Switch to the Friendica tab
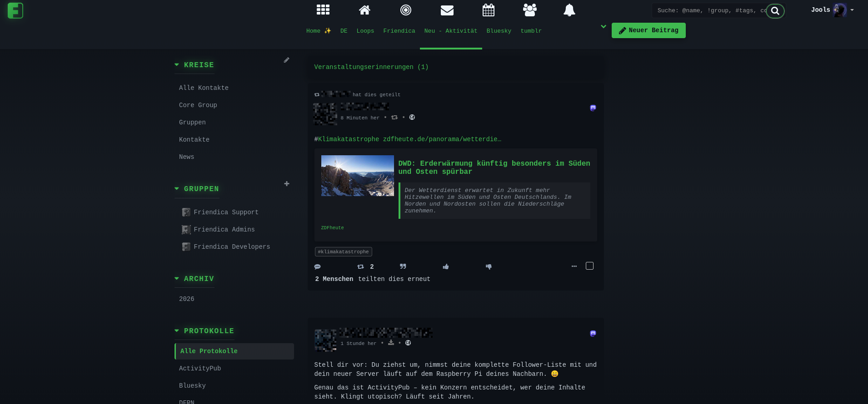This screenshot has height=404, width=868. point(399,31)
